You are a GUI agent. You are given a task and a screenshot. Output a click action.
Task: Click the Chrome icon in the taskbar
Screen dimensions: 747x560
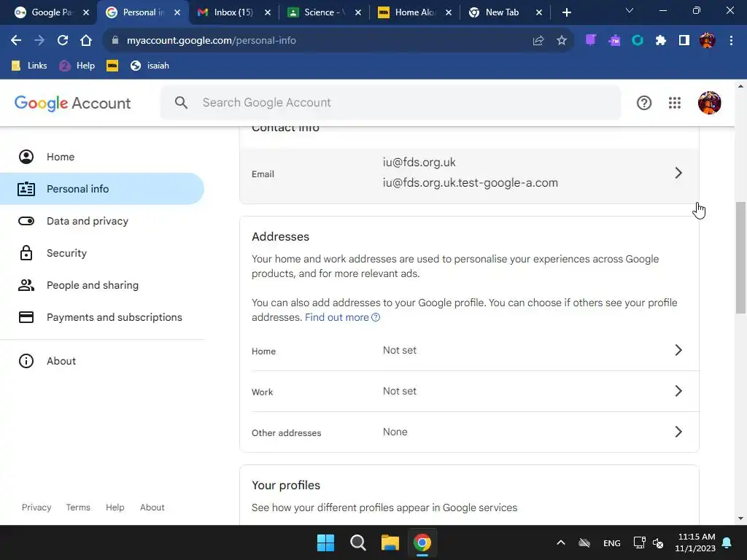click(422, 542)
